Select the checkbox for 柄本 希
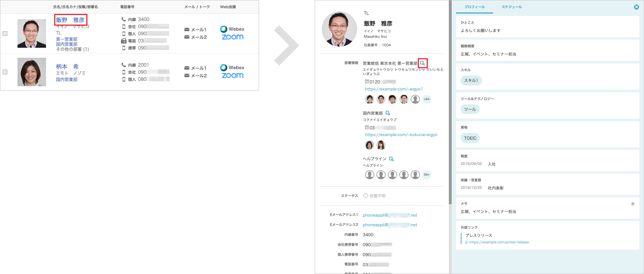 click(5, 72)
